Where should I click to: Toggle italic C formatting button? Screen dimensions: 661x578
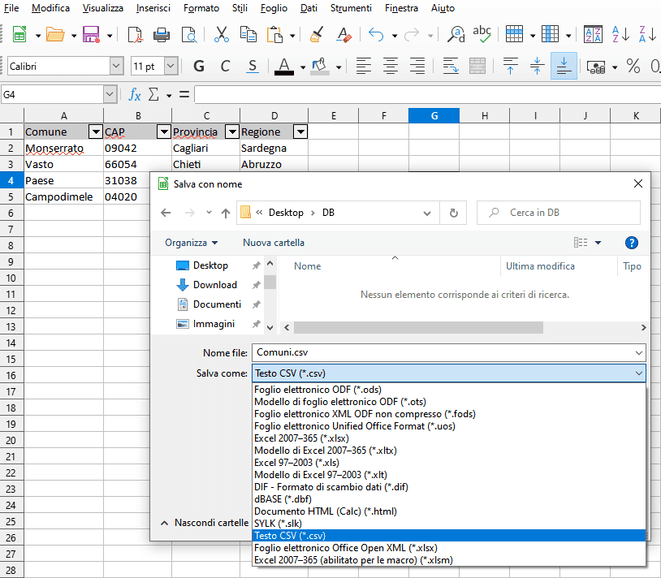(225, 67)
